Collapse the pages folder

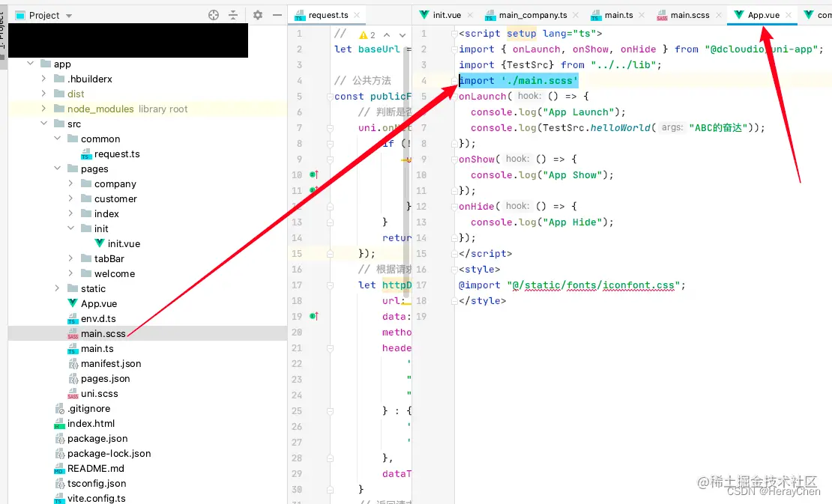coord(57,168)
